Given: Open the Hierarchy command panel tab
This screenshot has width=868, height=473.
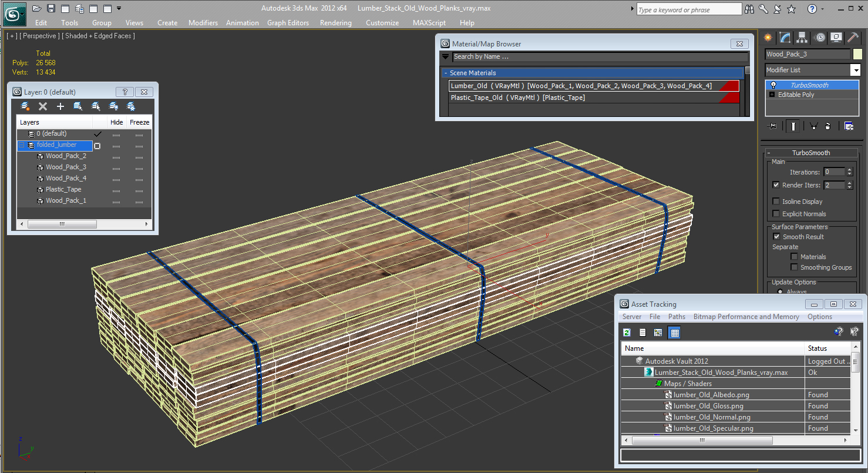Looking at the screenshot, I should pos(802,38).
